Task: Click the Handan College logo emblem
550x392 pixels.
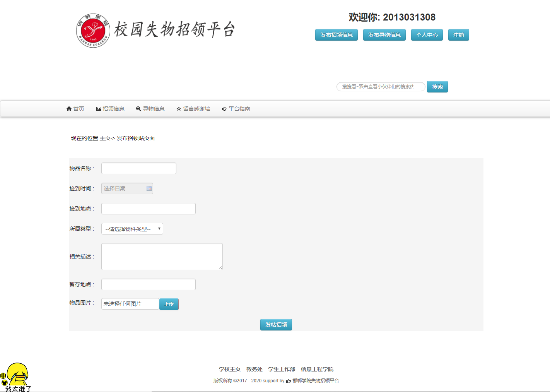Action: [93, 31]
